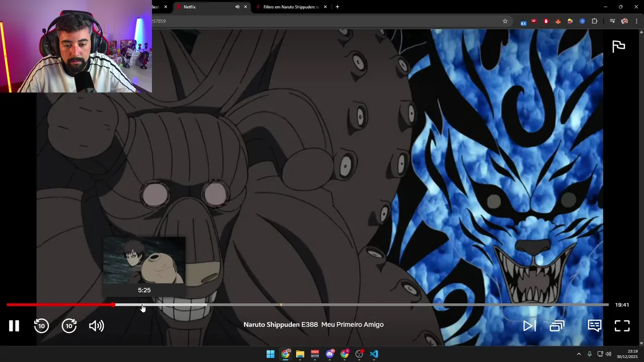
Task: Open the red shield extension
Action: (x=546, y=21)
